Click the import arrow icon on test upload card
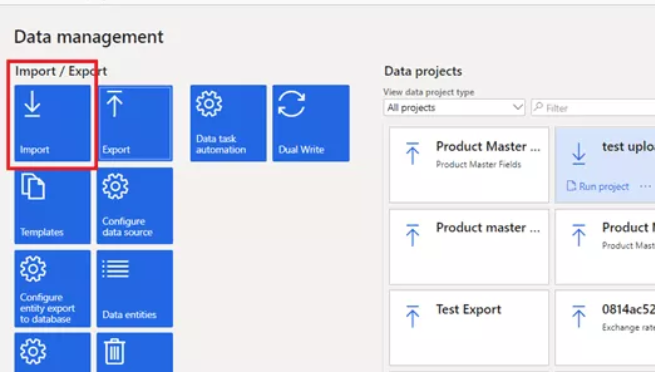 [579, 154]
